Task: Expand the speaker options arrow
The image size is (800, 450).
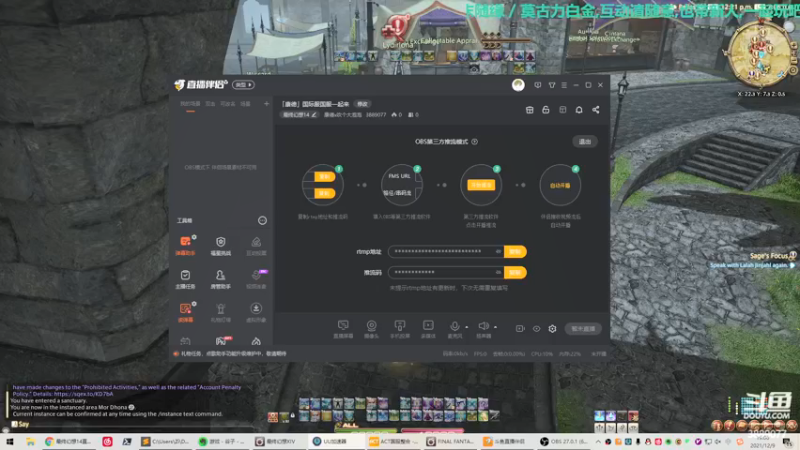Action: pyautogui.click(x=495, y=327)
